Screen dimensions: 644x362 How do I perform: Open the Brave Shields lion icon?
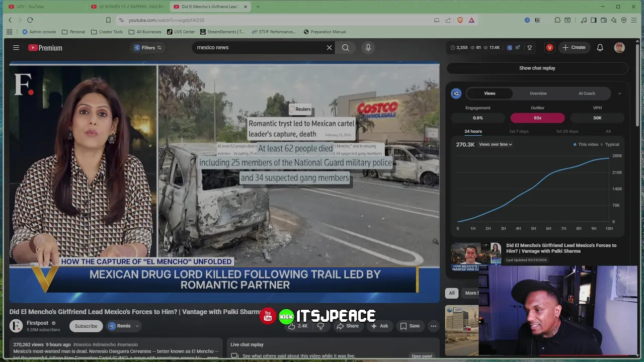tap(460, 20)
